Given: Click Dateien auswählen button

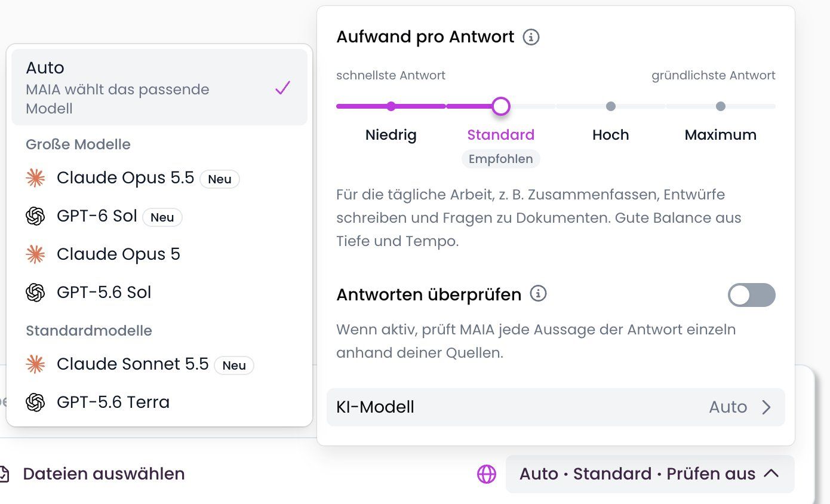Looking at the screenshot, I should [96, 474].
